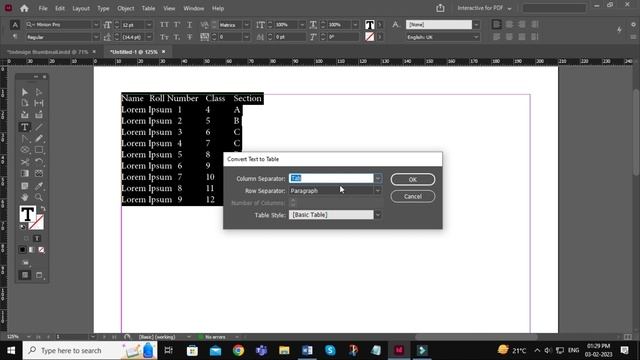
Task: Click OK in Convert Text to Table
Action: (x=413, y=180)
